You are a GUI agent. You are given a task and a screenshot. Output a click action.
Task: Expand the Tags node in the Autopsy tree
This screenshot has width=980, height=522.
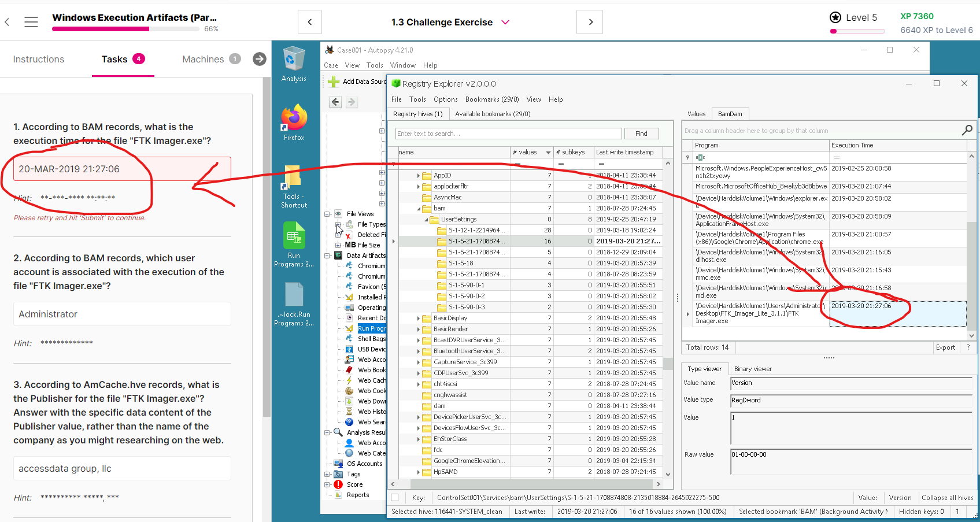(327, 474)
